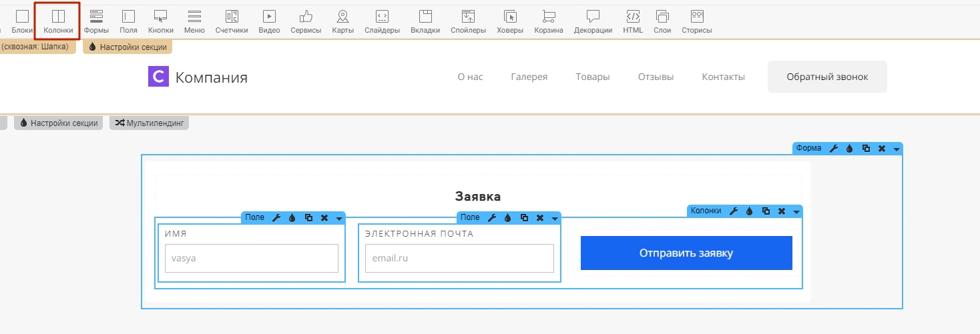Image resolution: width=980 pixels, height=334 pixels.
Task: Select the Формы toolbar item
Action: pos(96,21)
